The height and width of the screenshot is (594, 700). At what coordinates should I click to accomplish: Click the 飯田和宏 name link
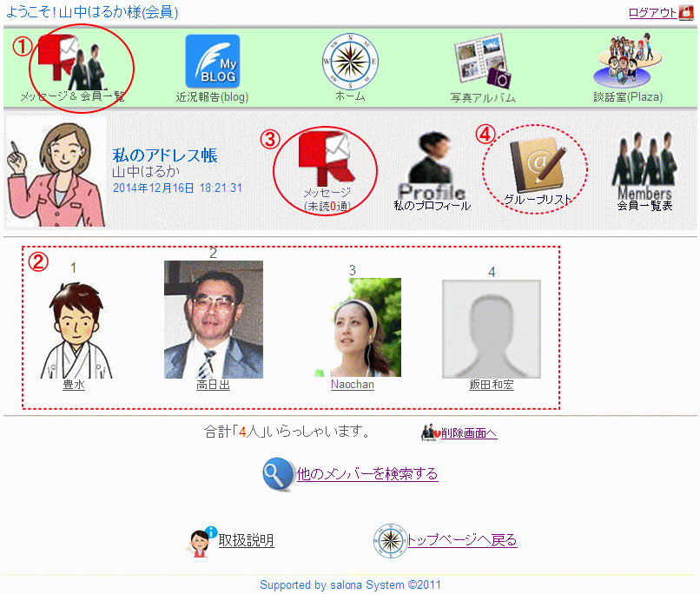491,385
